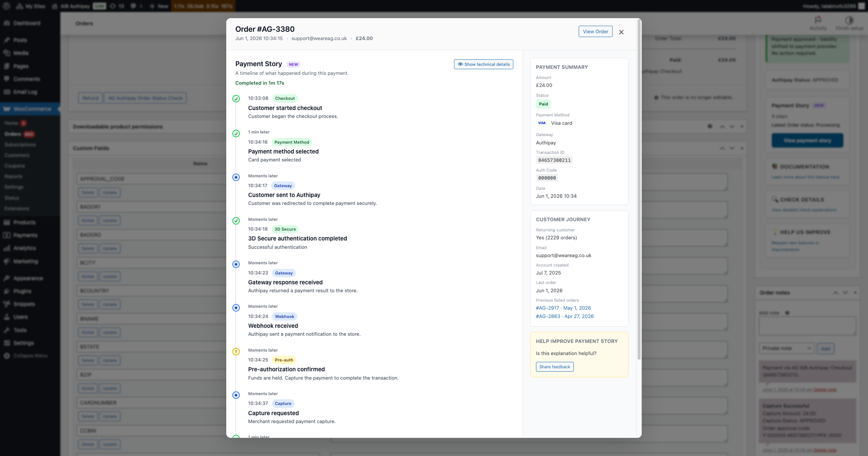Click the Dashboard icon in the WordPress sidebar
The width and height of the screenshot is (868, 456).
click(7, 23)
